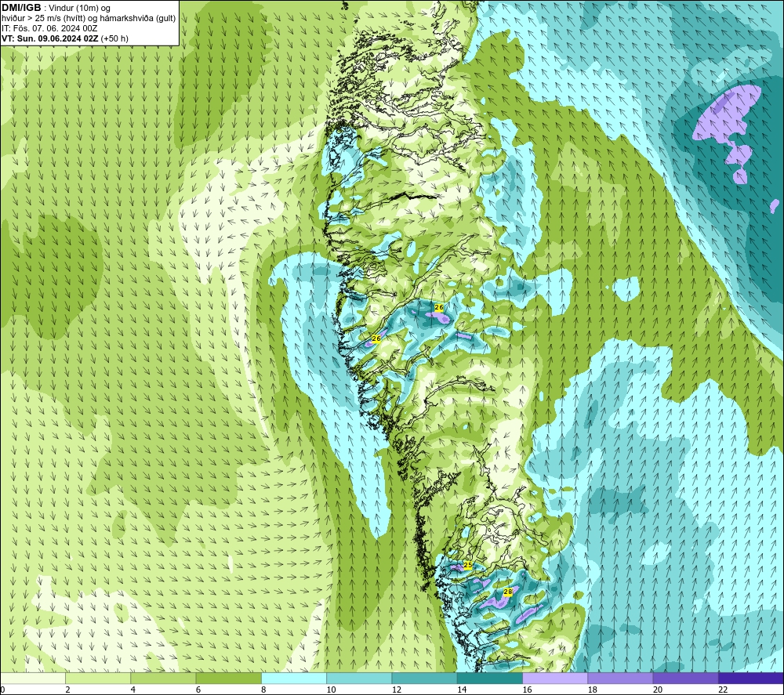Select the darkest above-22 m/s swatch
The height and width of the screenshot is (695, 784).
tap(751, 678)
